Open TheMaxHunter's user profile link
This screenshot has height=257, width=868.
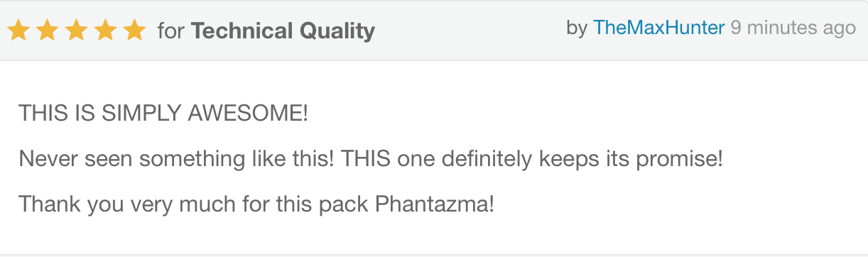658,28
